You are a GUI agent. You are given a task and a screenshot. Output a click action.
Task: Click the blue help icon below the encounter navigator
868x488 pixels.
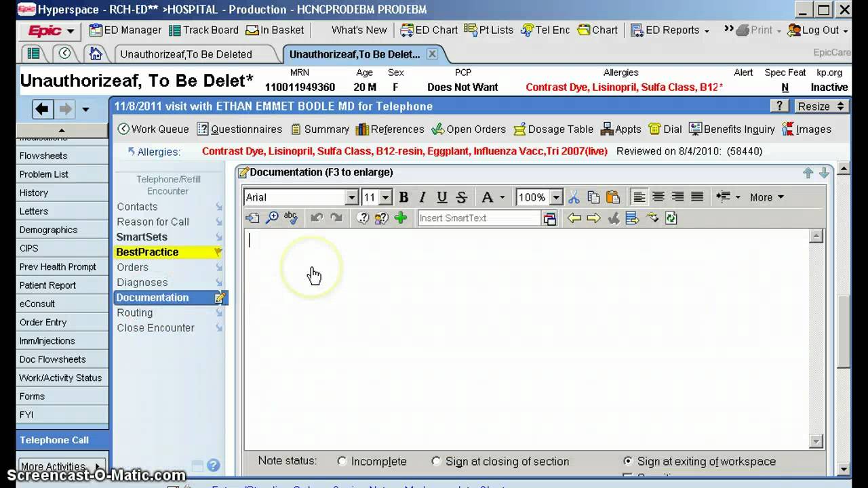pyautogui.click(x=214, y=465)
